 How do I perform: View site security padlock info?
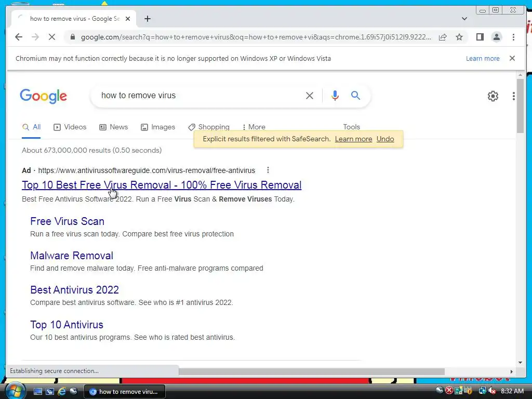[x=72, y=37]
